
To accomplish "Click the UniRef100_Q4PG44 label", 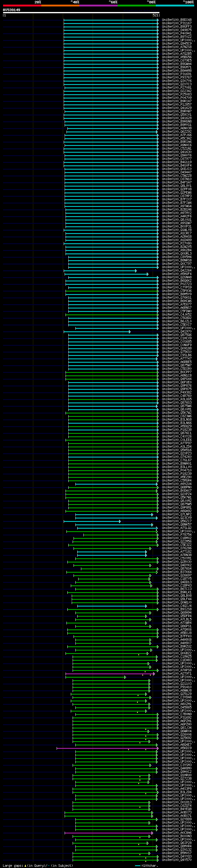I will [177, 379].
